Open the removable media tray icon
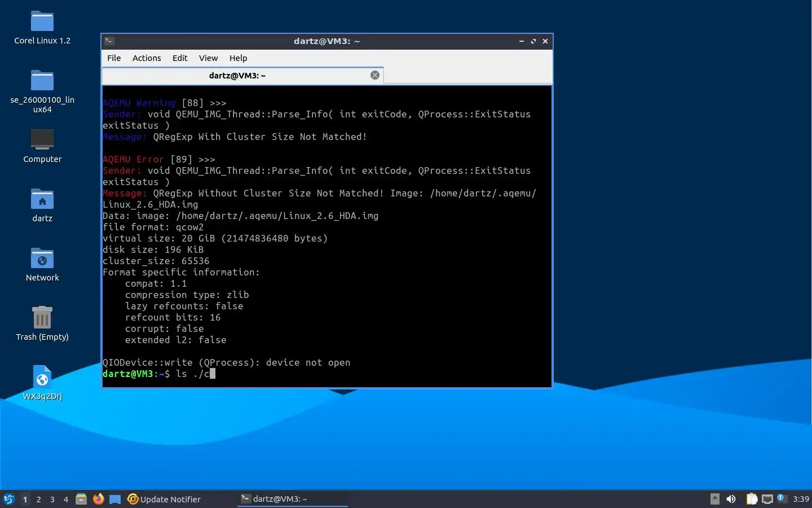 point(715,499)
